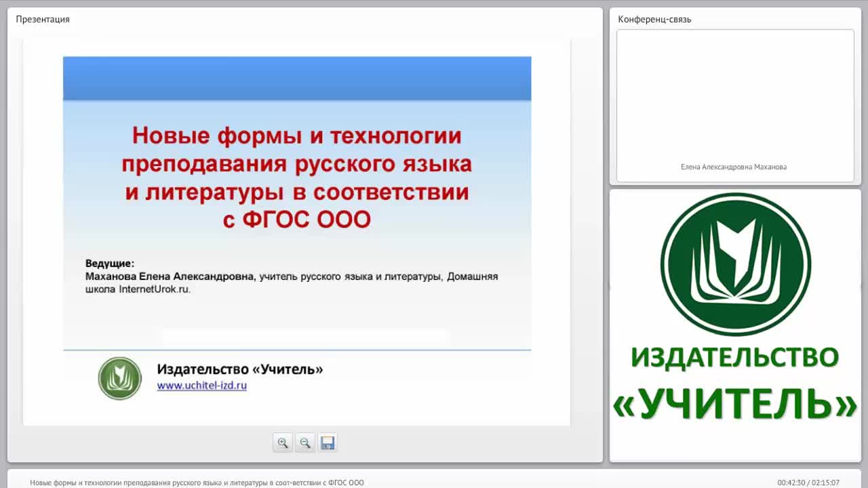The image size is (868, 488).
Task: Click the Издательство «Учитель» text on slide
Action: (240, 369)
